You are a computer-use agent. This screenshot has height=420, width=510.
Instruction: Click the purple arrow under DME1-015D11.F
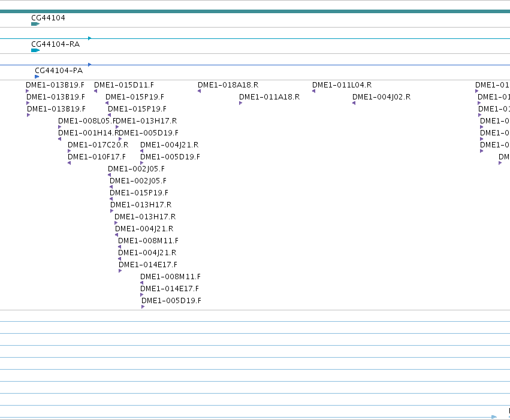point(96,91)
